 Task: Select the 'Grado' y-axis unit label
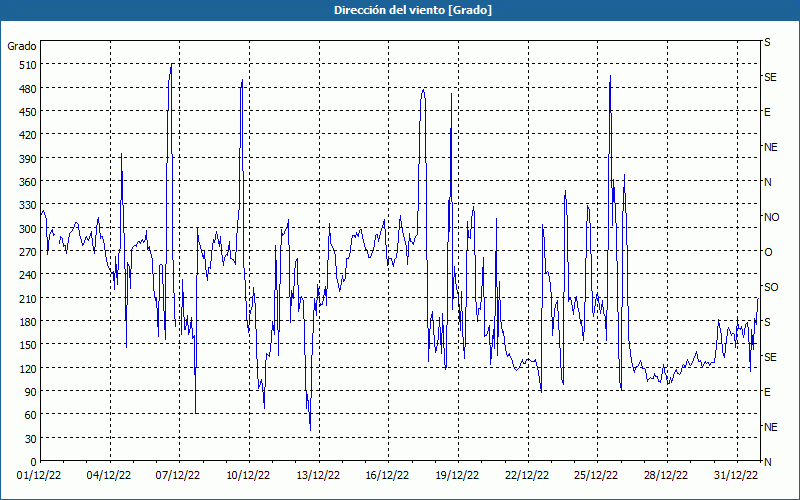pyautogui.click(x=22, y=46)
